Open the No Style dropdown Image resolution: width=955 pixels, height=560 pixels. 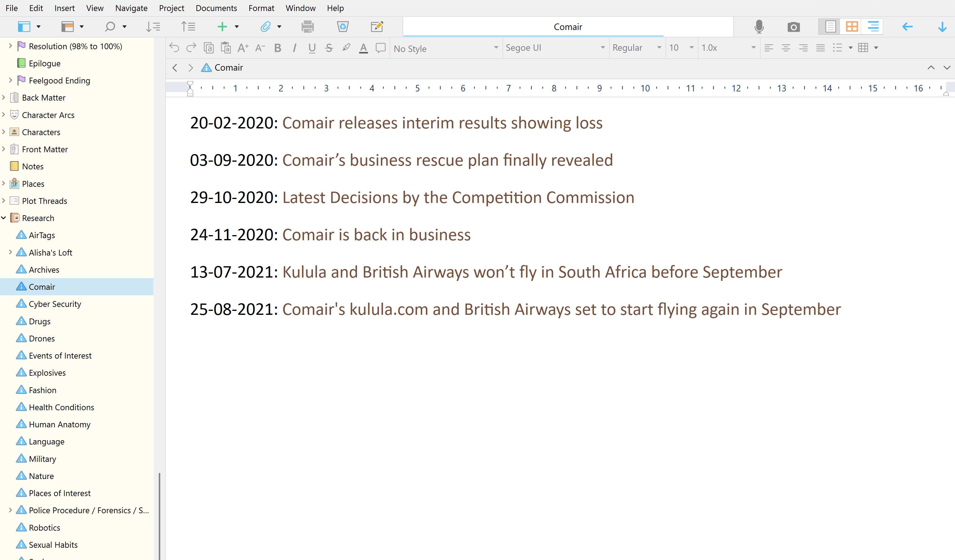coord(446,48)
